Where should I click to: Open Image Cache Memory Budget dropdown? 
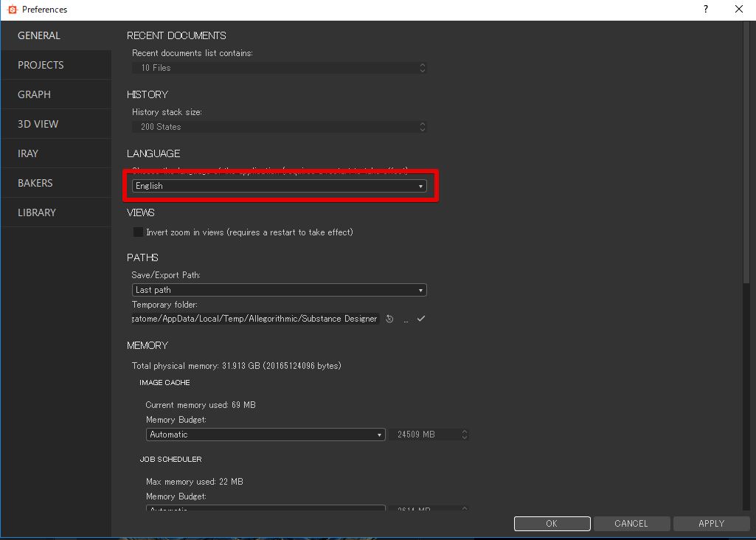[266, 435]
